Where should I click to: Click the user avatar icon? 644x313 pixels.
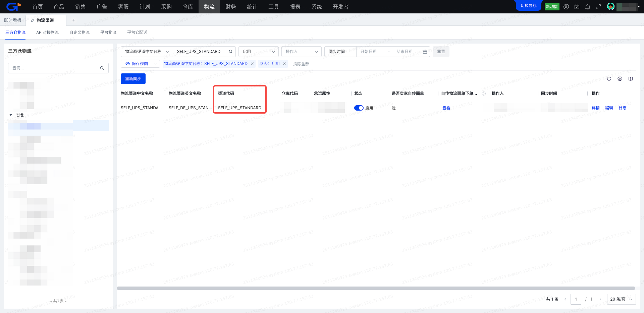coord(611,7)
